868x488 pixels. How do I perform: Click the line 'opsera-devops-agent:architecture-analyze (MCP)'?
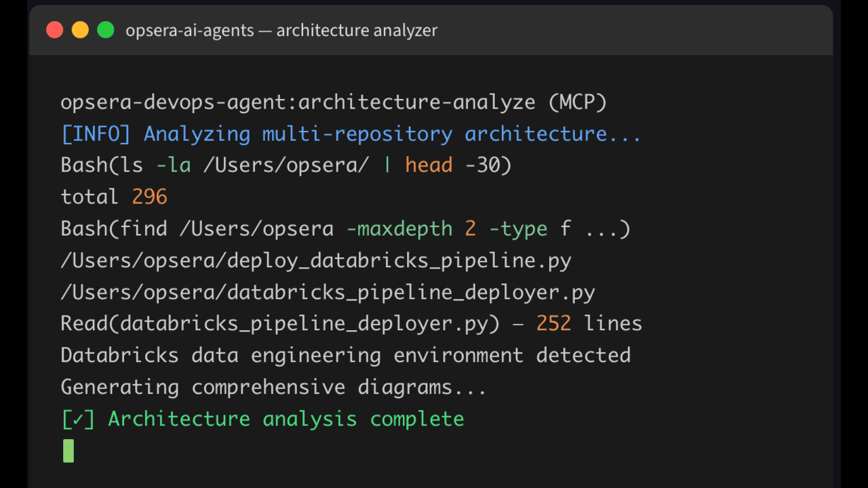[x=334, y=102]
